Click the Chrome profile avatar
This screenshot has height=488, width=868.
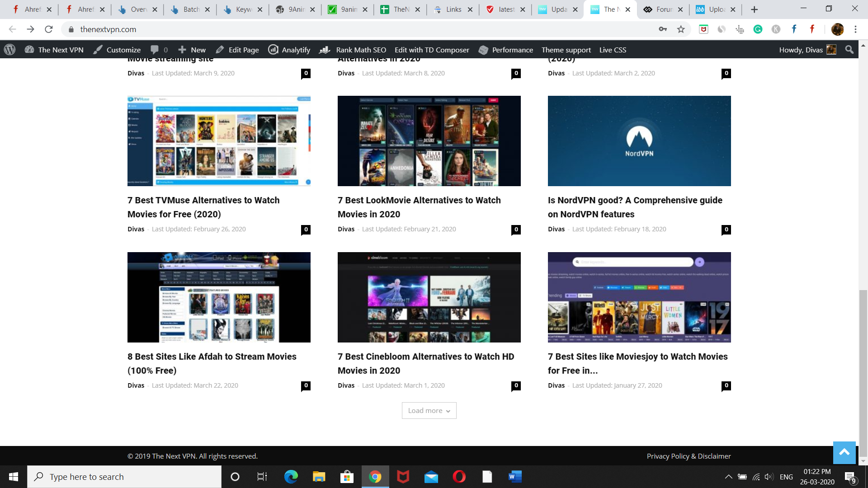tap(837, 29)
